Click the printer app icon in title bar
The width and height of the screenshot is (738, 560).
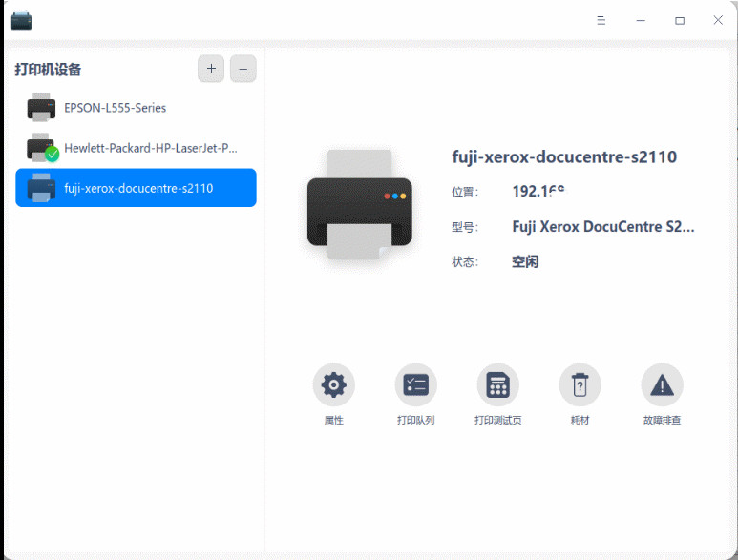21,21
